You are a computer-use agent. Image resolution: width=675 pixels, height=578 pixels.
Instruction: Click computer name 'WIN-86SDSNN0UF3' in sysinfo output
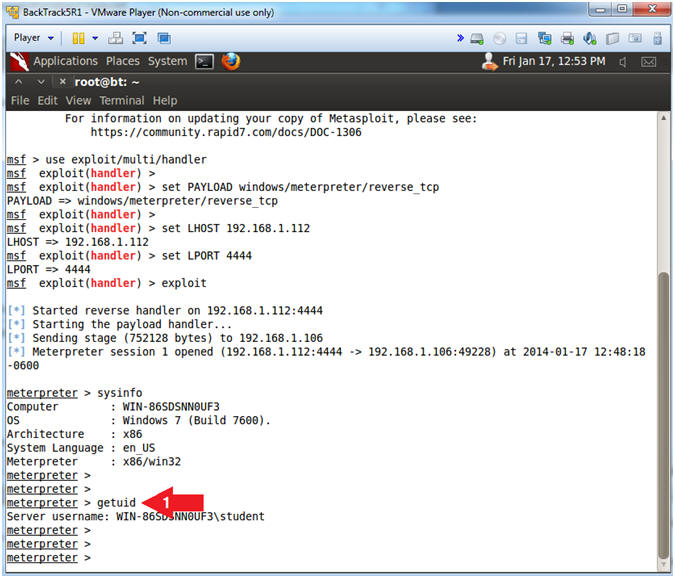tap(171, 407)
